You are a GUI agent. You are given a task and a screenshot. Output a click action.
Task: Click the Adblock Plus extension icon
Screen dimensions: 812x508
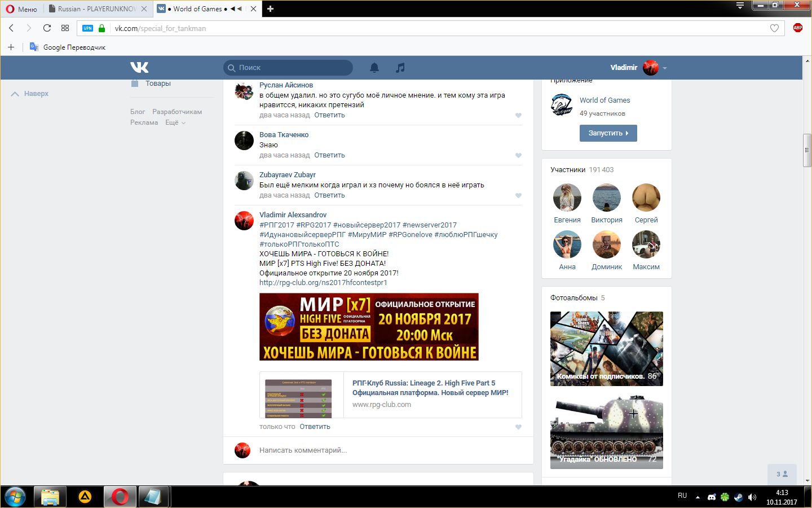[x=797, y=28]
